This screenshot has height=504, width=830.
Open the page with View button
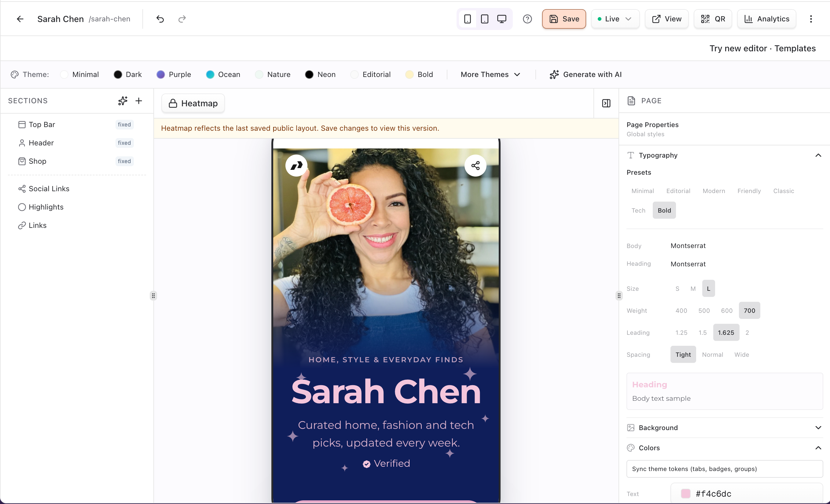pos(666,19)
